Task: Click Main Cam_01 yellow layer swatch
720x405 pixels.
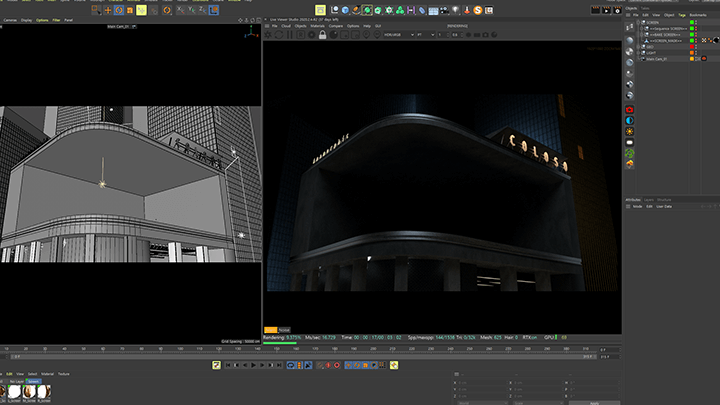Action: pyautogui.click(x=692, y=59)
